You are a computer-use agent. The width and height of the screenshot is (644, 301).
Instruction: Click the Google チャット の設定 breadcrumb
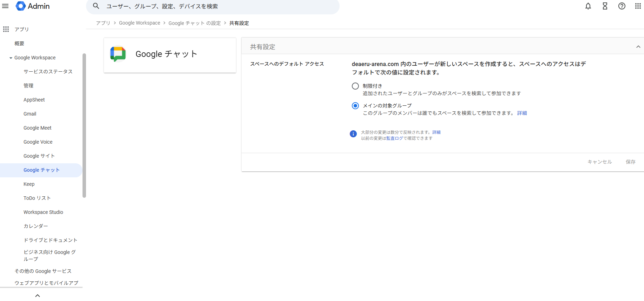pyautogui.click(x=195, y=23)
